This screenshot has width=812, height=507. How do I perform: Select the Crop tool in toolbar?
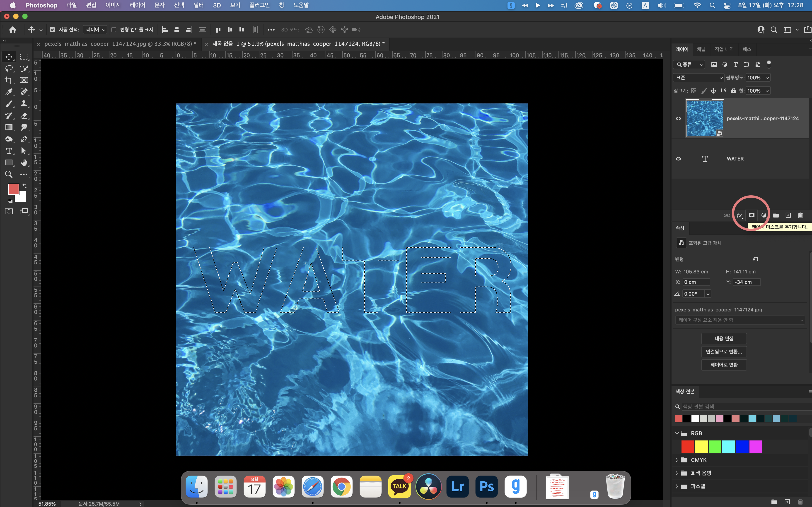click(x=9, y=80)
